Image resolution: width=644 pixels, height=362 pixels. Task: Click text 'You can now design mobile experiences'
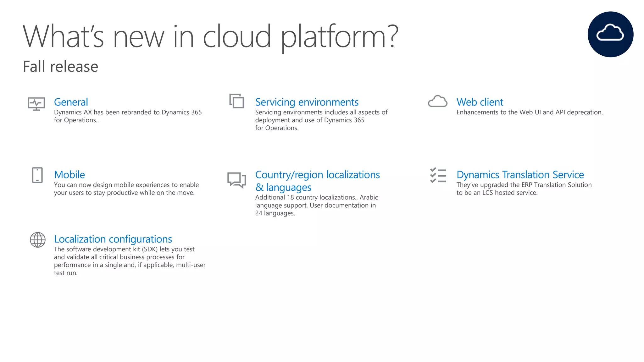112,185
